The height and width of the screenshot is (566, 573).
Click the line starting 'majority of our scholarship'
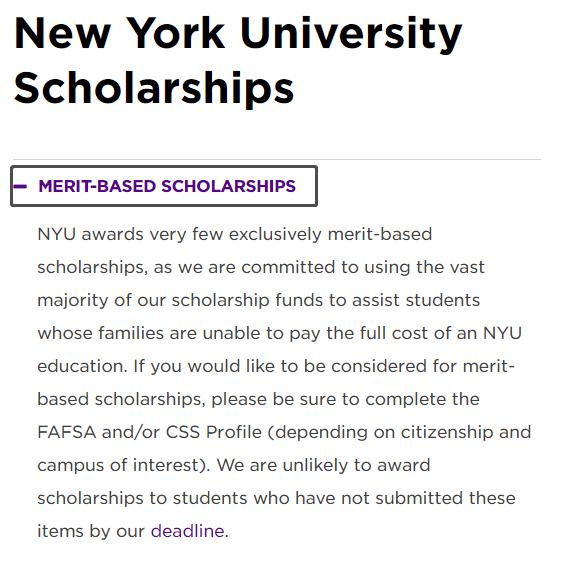click(259, 300)
